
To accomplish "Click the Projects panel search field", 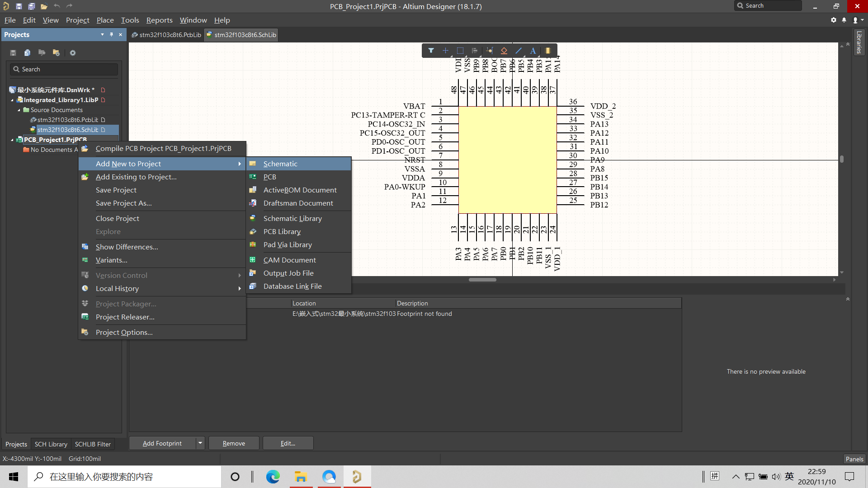I will tap(64, 69).
